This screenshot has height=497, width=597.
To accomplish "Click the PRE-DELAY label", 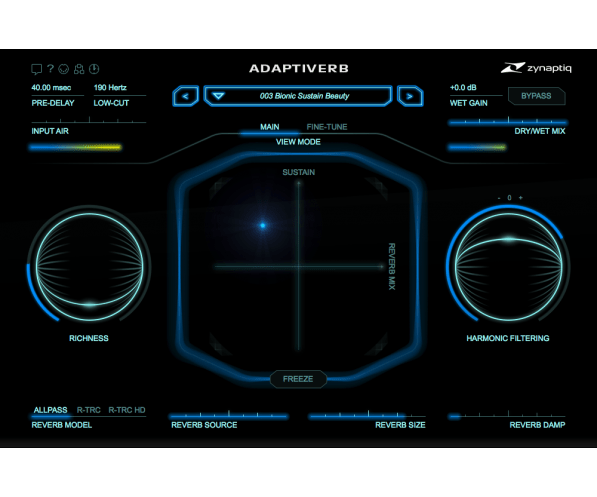I will pyautogui.click(x=53, y=103).
